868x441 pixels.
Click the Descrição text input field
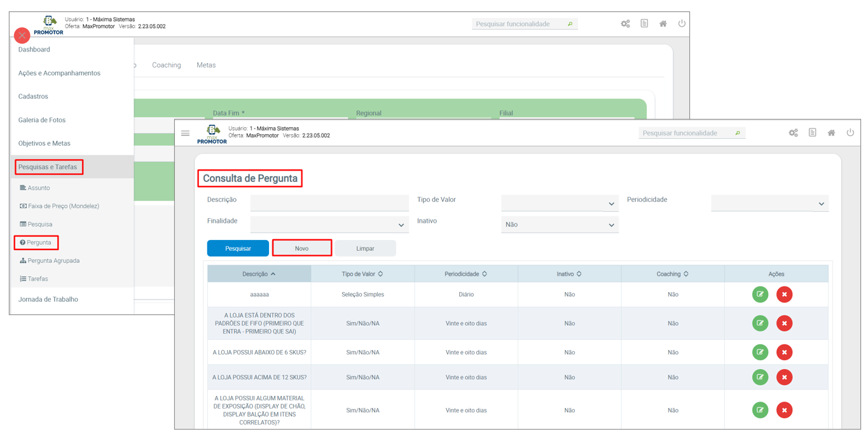(329, 203)
